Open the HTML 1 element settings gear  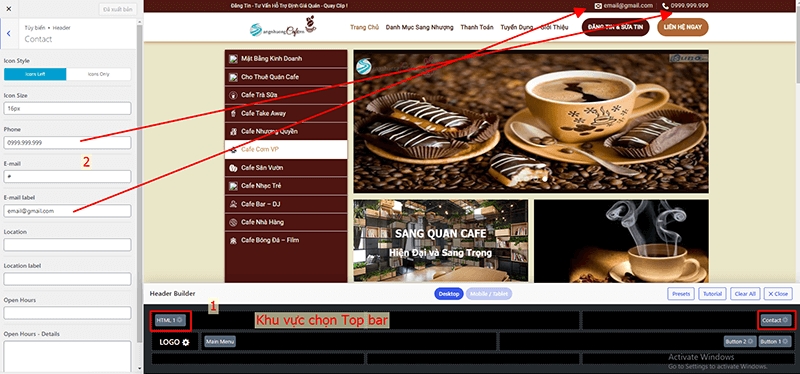coord(179,320)
